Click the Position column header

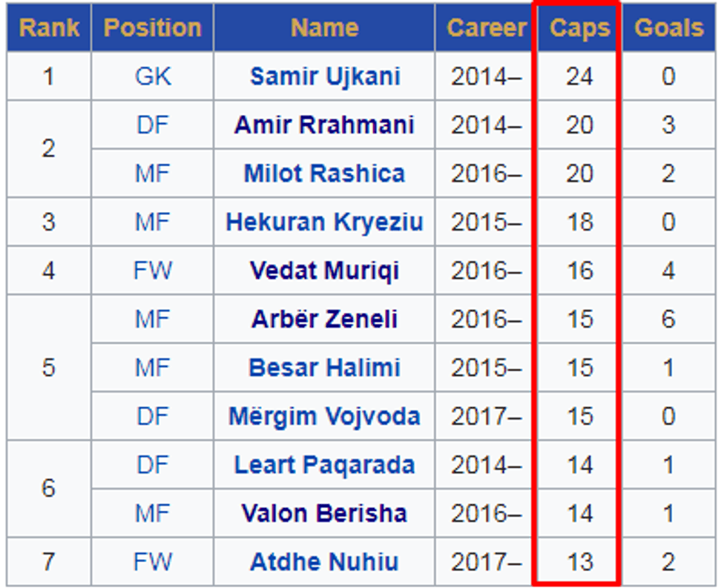coord(153,28)
